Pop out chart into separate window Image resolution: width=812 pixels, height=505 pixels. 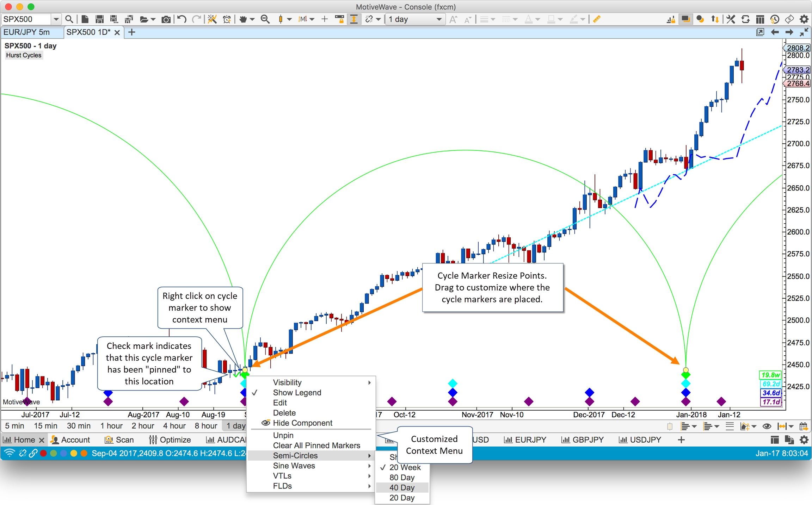point(760,32)
